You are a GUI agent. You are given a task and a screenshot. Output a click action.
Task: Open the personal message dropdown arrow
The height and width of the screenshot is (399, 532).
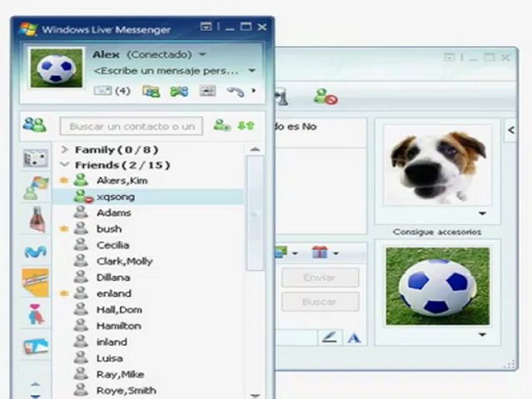pos(252,70)
